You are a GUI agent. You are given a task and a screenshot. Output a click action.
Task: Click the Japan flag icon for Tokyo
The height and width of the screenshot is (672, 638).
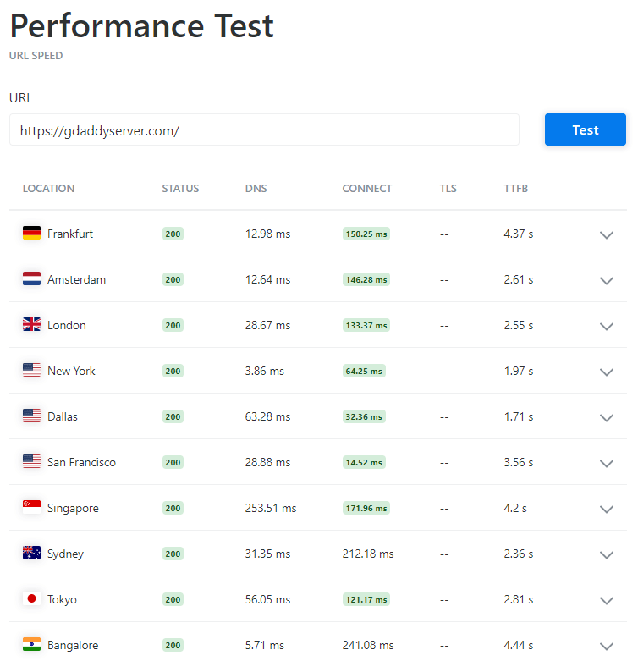click(31, 599)
